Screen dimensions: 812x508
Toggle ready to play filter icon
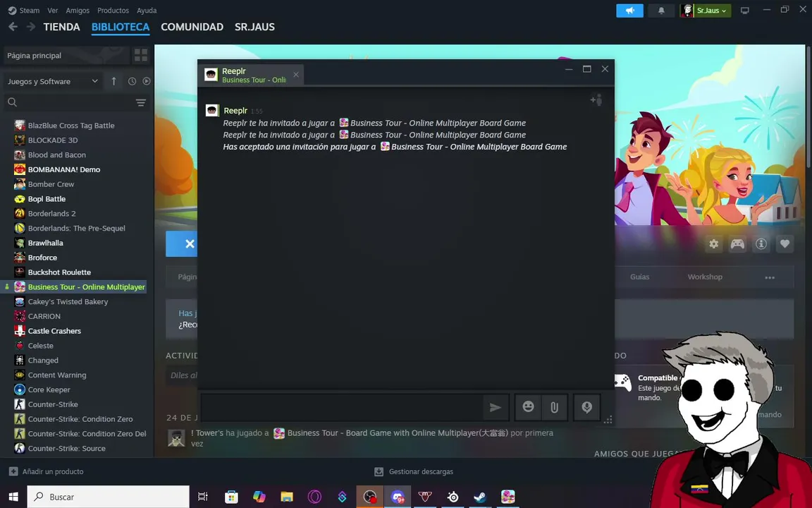click(x=147, y=81)
